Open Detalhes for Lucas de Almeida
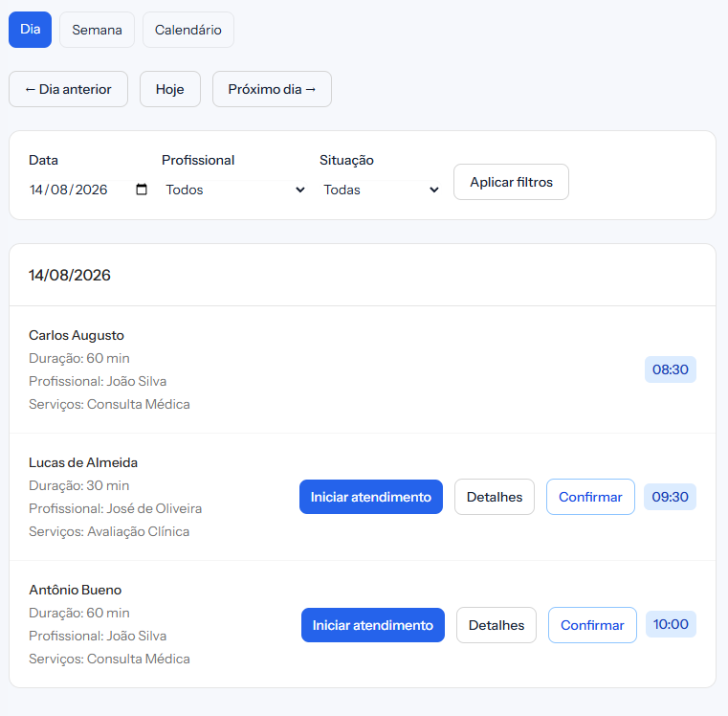This screenshot has width=728, height=716. coord(495,497)
